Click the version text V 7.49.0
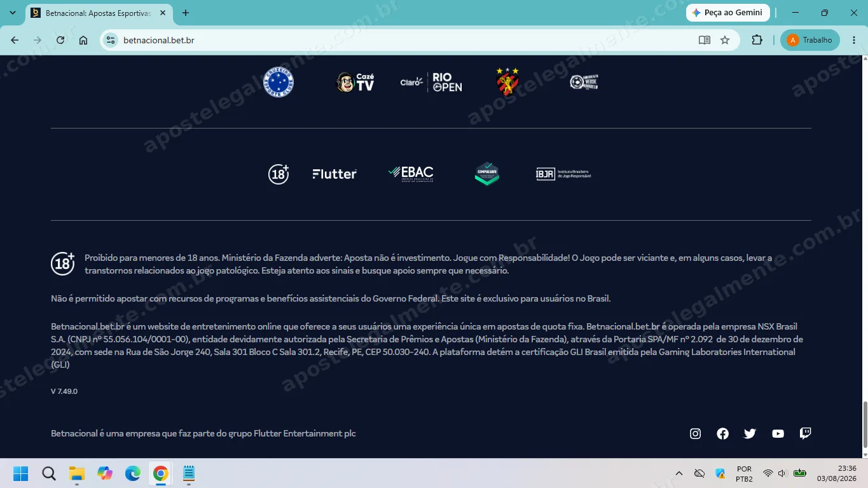Screen dimensions: 868x488 [x=64, y=391]
